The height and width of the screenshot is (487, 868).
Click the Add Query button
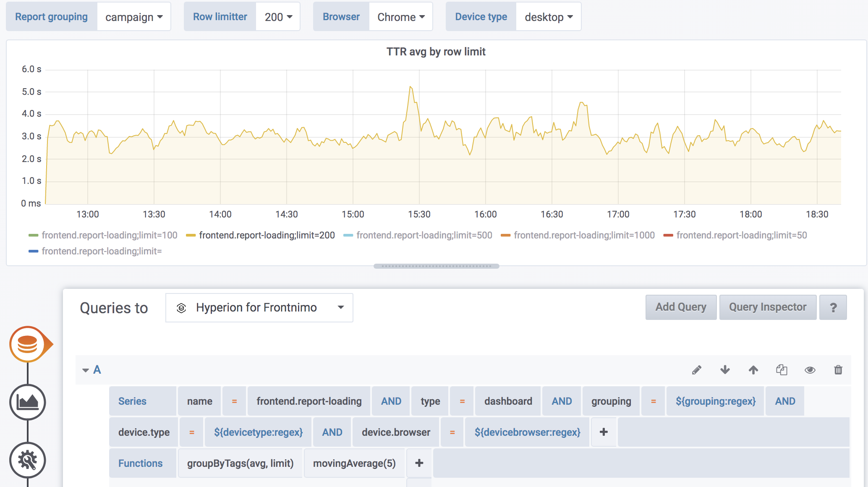pos(681,307)
